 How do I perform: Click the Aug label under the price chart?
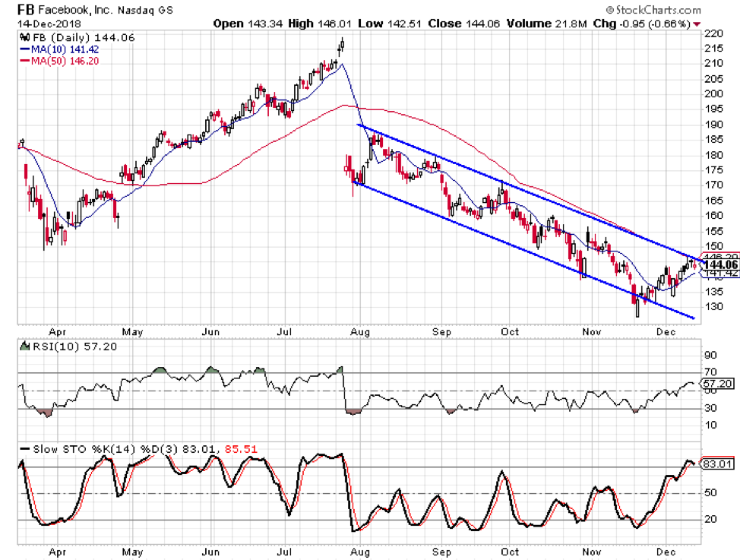click(360, 332)
